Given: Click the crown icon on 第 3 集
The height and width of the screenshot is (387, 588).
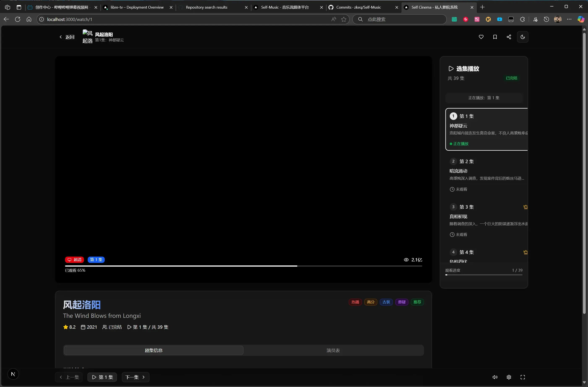Looking at the screenshot, I should point(525,207).
